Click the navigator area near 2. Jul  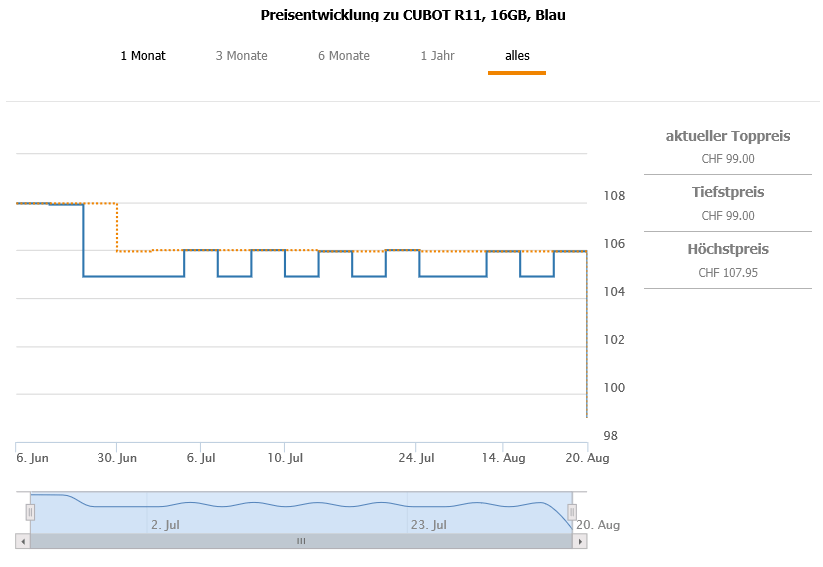(x=165, y=524)
